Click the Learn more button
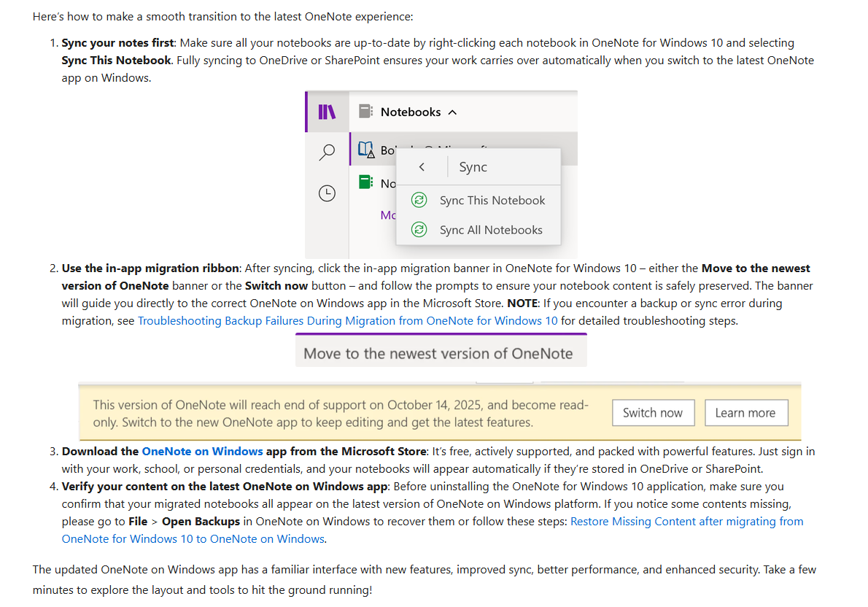868x607 pixels. point(746,413)
